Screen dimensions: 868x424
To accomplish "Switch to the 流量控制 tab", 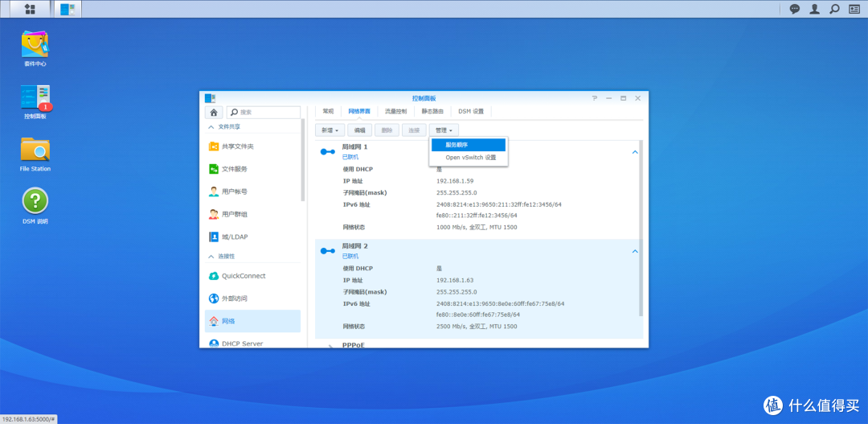I will pos(395,111).
